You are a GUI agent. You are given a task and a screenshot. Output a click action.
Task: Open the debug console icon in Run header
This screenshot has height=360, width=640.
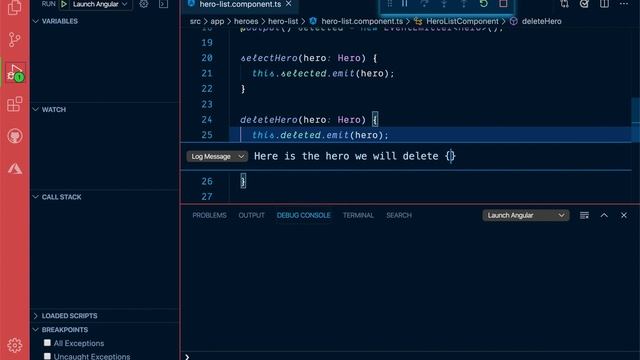(x=163, y=4)
